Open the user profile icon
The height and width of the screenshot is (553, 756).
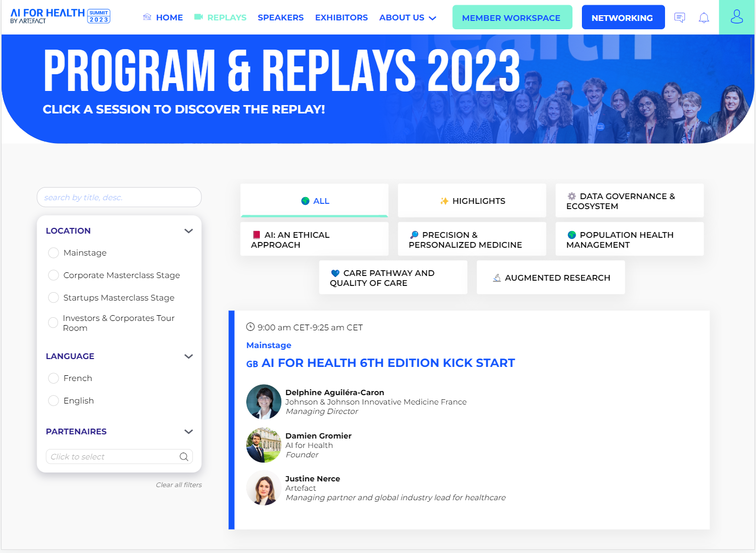point(737,17)
